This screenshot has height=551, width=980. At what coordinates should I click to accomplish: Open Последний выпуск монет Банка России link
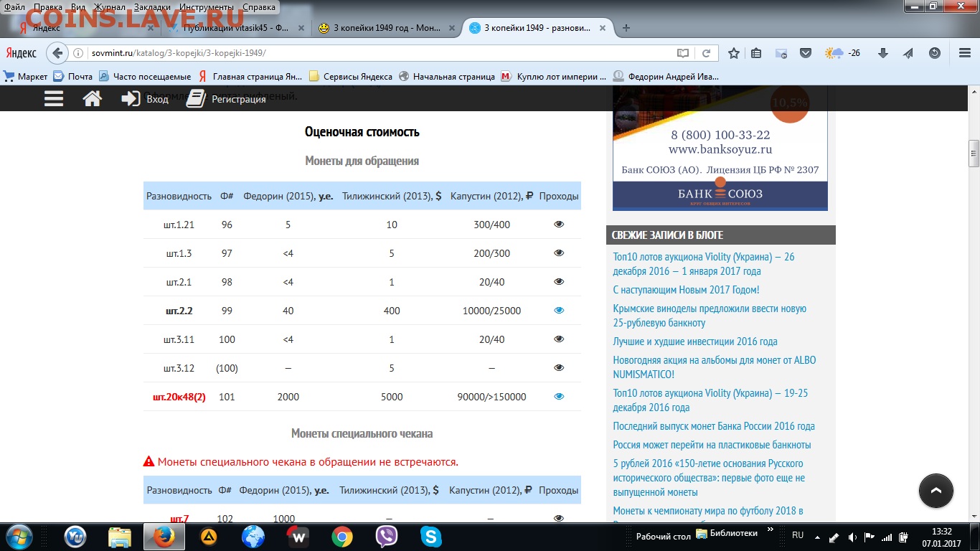coord(714,426)
